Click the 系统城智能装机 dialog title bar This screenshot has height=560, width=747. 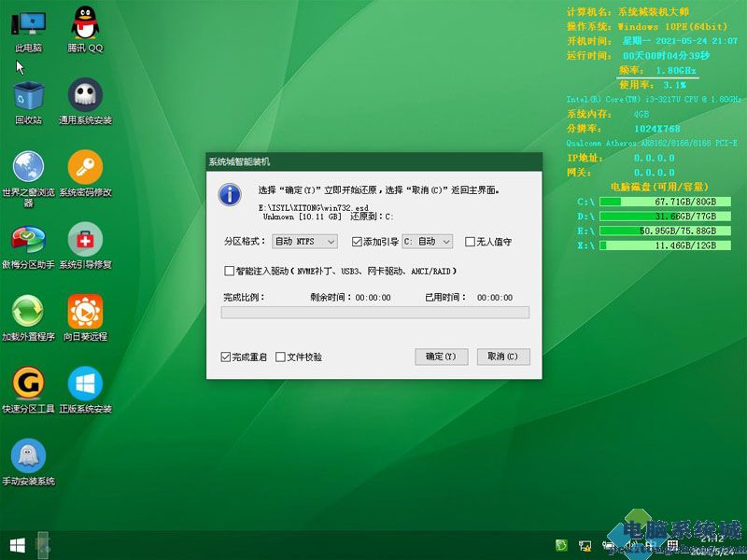pyautogui.click(x=374, y=161)
